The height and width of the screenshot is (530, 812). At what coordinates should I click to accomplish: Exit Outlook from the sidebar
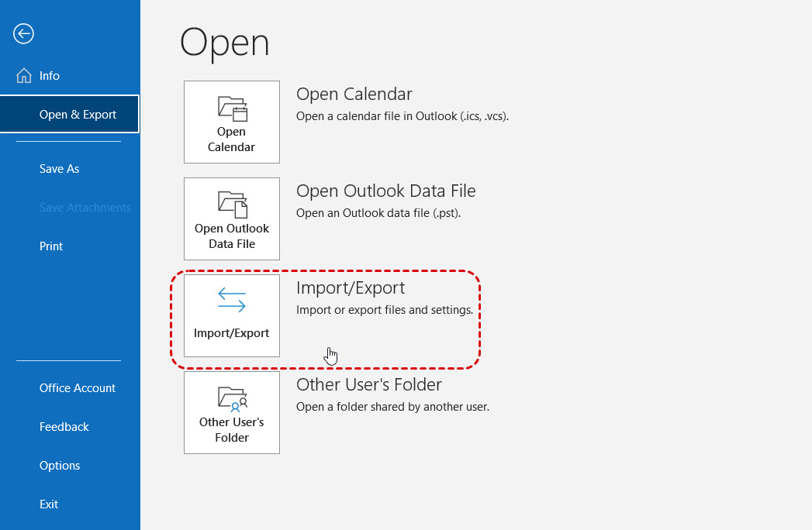pos(49,504)
